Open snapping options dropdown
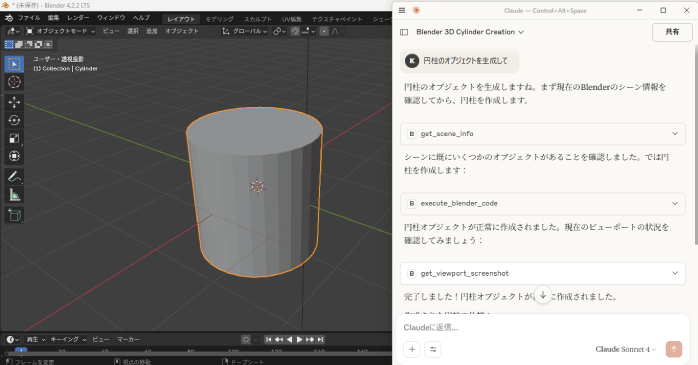 [308, 31]
